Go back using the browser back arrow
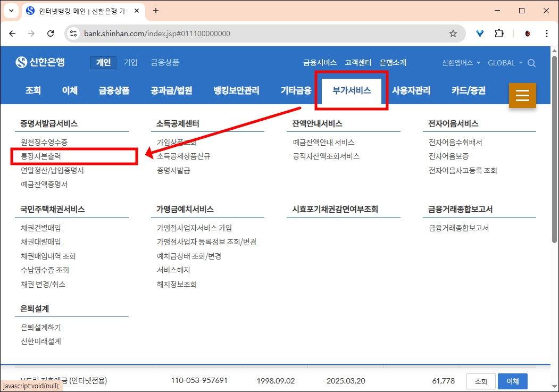 coord(12,33)
